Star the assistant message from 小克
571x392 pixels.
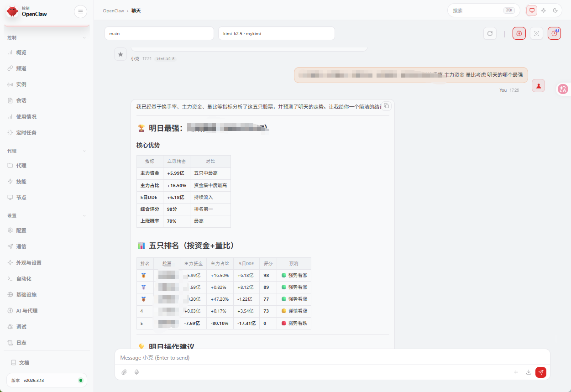point(120,54)
